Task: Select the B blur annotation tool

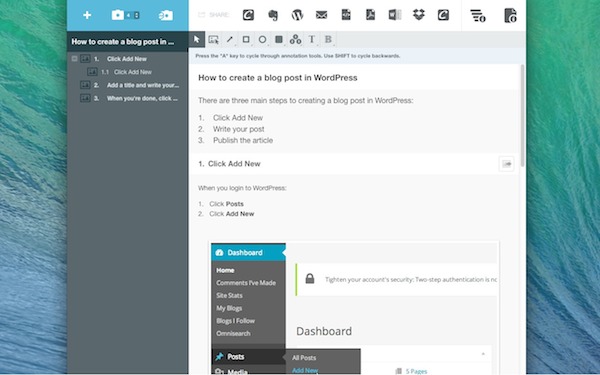Action: pos(328,39)
